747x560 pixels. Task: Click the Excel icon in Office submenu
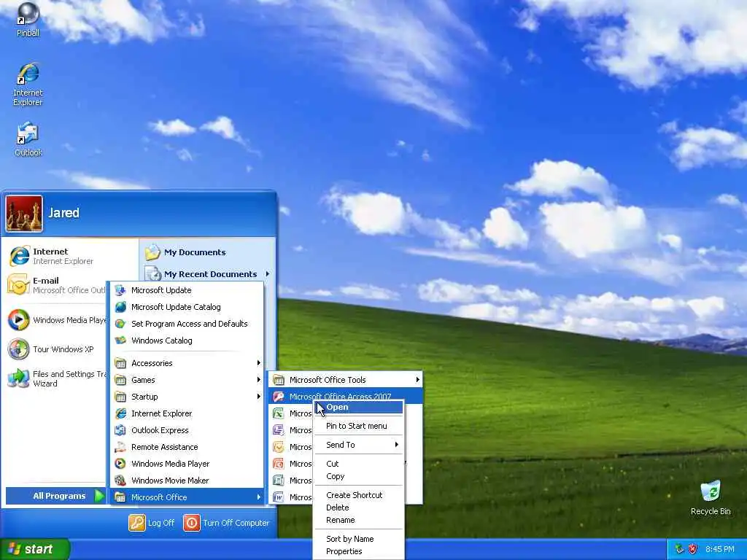coord(278,413)
